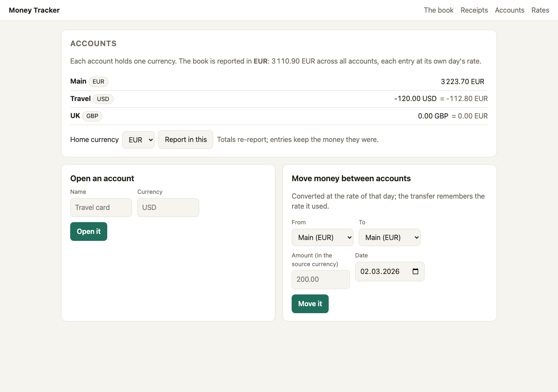The width and height of the screenshot is (558, 392).
Task: Open the calendar picker icon in Date field
Action: [415, 271]
